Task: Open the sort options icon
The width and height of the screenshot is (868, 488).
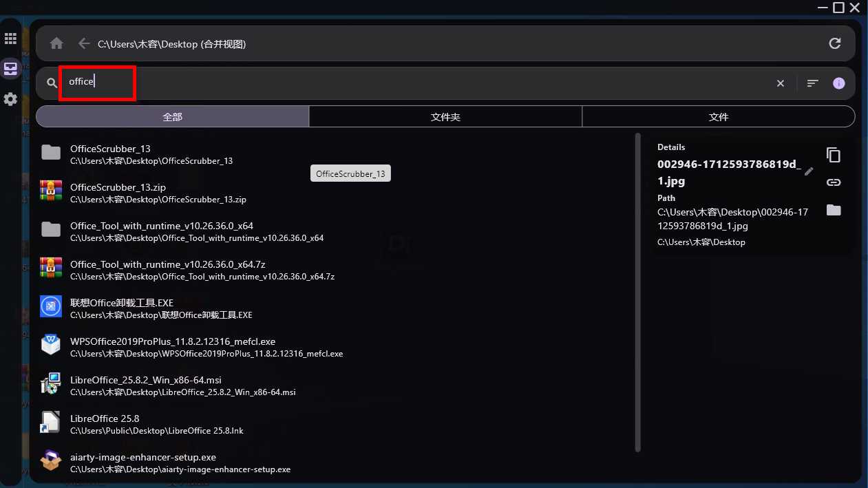Action: pos(812,83)
